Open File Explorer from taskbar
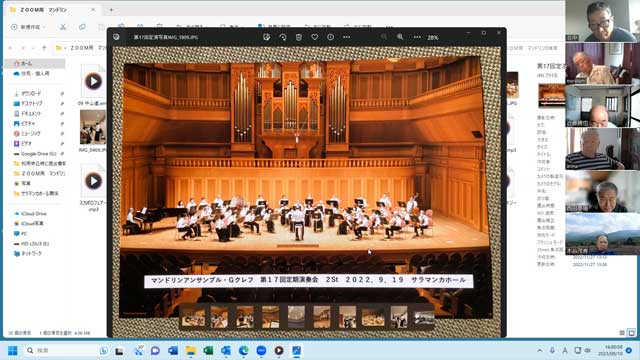Screen dimensions: 640x360 coord(191,351)
